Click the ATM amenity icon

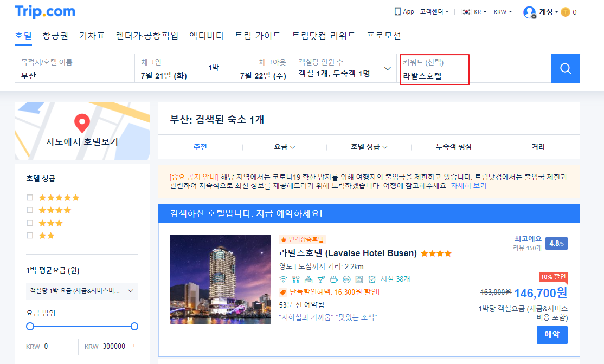tap(346, 279)
